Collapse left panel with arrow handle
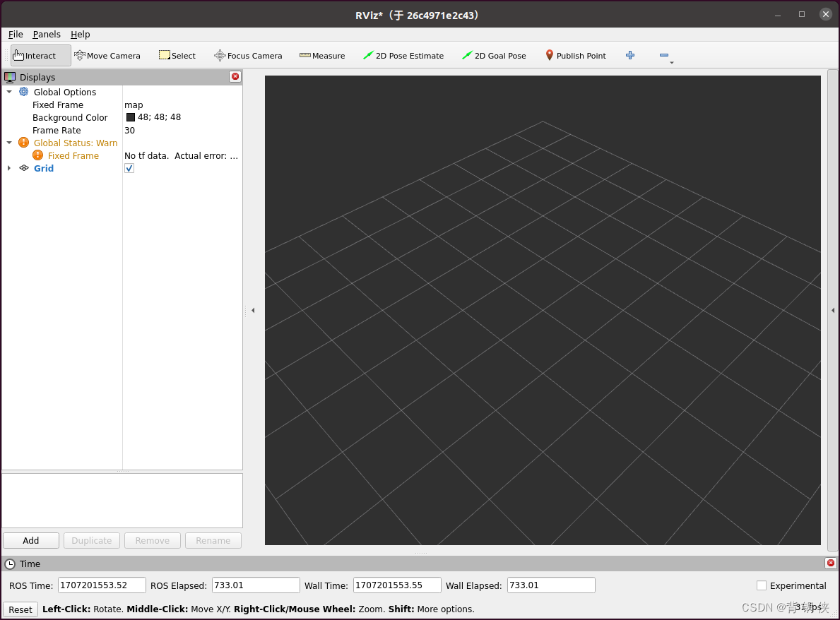Viewport: 840px width, 620px height. coord(253,310)
